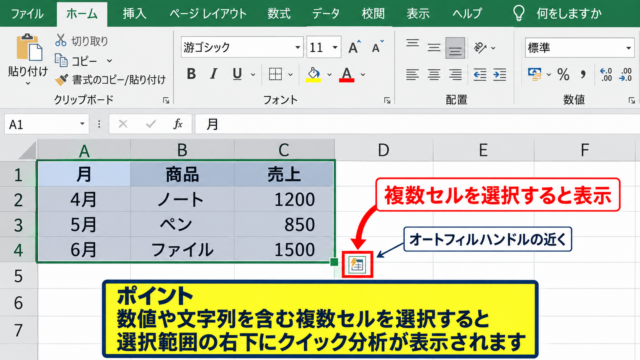Open the number format 標準 dropdown
The height and width of the screenshot is (360, 640).
(628, 48)
